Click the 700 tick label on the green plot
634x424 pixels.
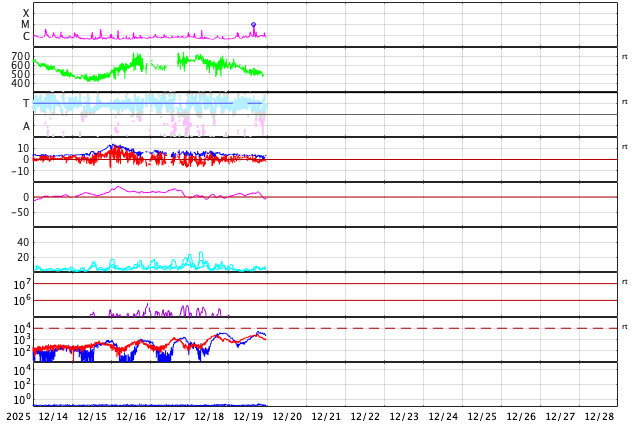21,57
